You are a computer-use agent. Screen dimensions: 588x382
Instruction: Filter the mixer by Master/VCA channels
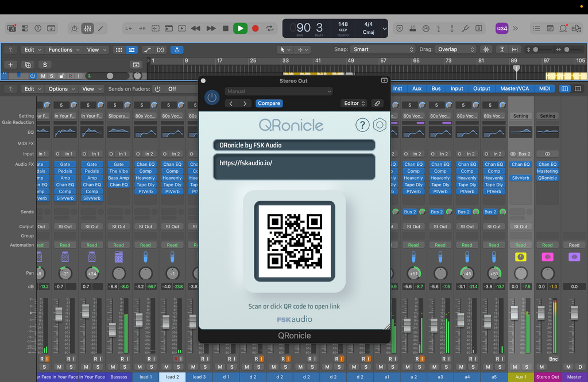(x=514, y=88)
